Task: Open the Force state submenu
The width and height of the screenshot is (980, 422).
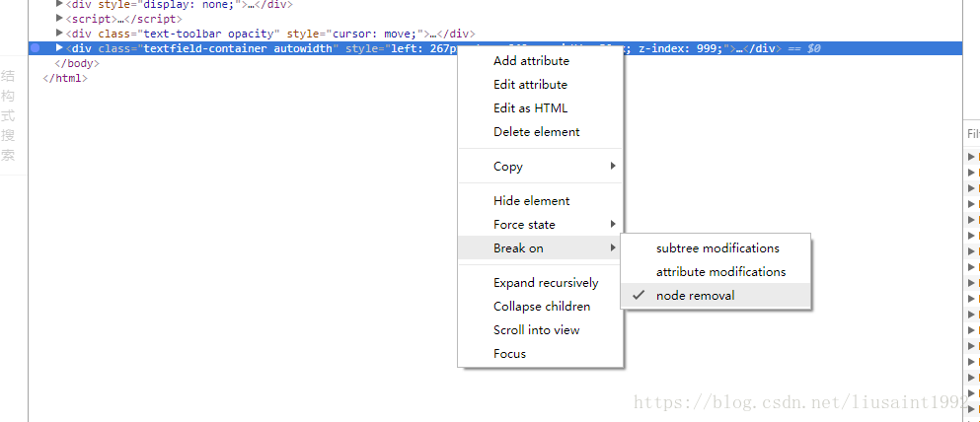Action: (x=541, y=225)
